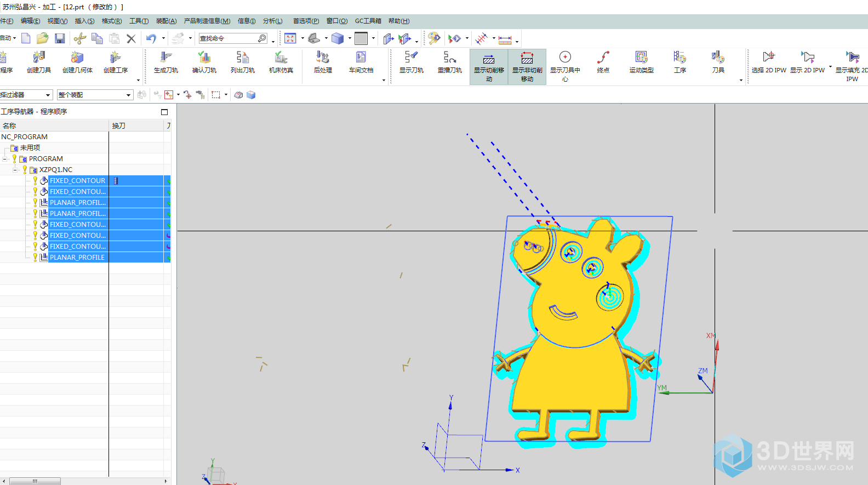The width and height of the screenshot is (868, 485).
Task: Click the New file icon
Action: [26, 38]
